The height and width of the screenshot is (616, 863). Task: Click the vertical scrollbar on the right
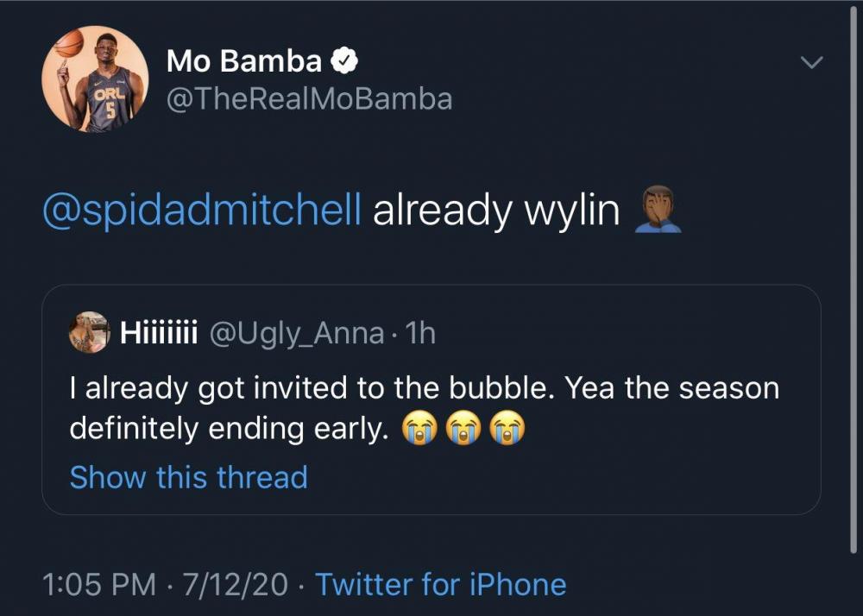[x=854, y=285]
